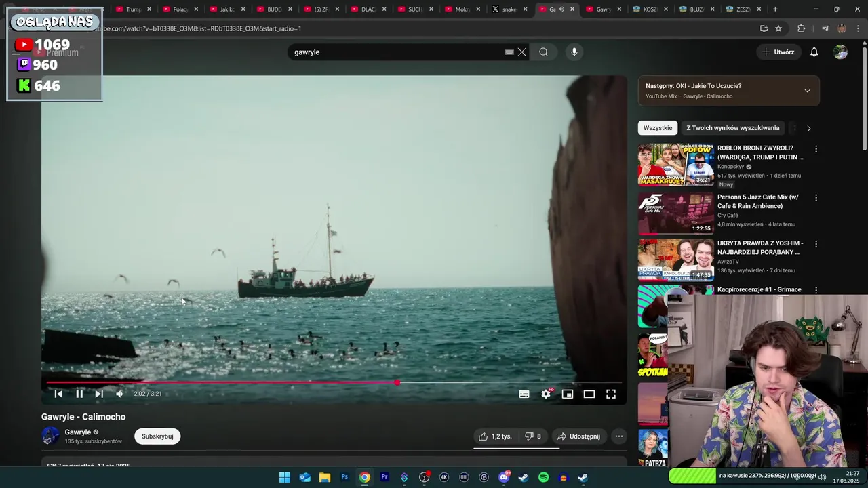Viewport: 868px width, 488px height.
Task: Open the on-screen keyboard icon in search box
Action: (x=509, y=52)
